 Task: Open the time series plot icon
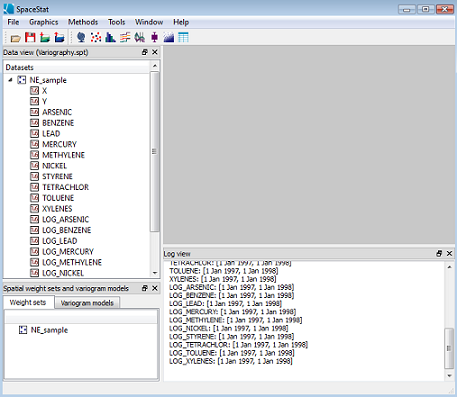125,37
